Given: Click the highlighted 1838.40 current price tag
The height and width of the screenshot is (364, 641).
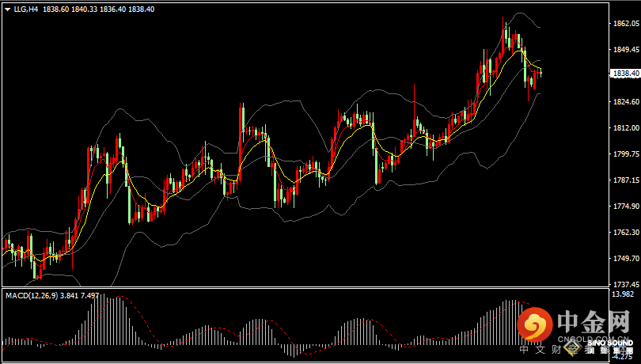Looking at the screenshot, I should coord(625,74).
